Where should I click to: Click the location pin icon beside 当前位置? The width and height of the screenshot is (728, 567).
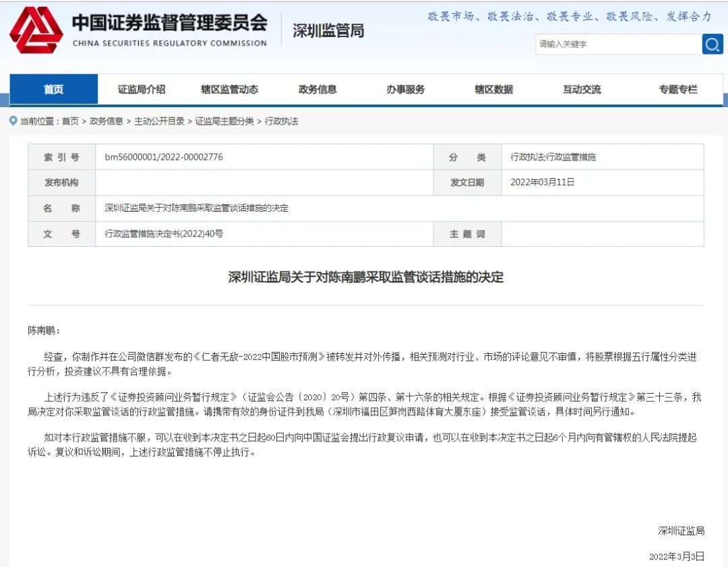click(12, 121)
